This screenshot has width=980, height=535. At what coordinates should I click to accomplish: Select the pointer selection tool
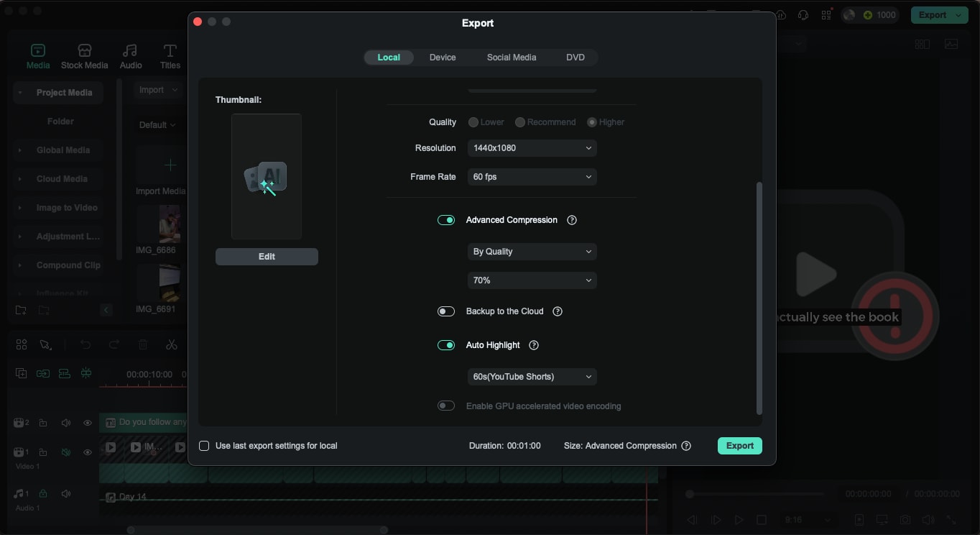(45, 344)
